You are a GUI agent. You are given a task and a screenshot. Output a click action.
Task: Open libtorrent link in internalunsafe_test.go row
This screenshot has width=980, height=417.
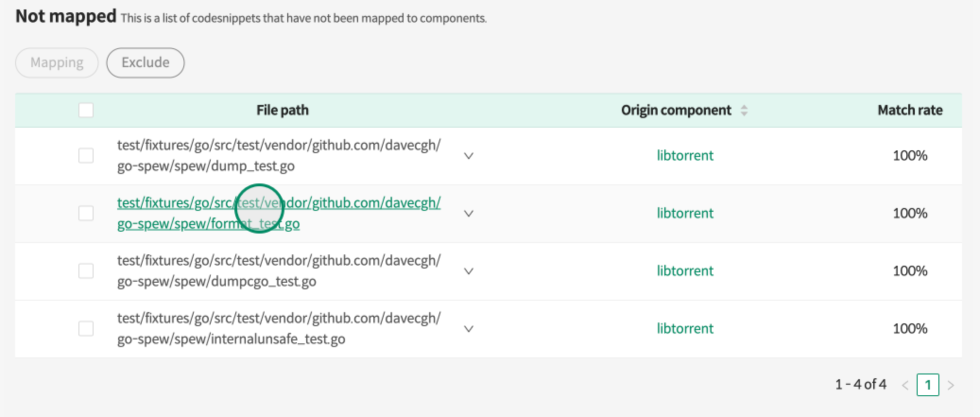[x=685, y=329]
